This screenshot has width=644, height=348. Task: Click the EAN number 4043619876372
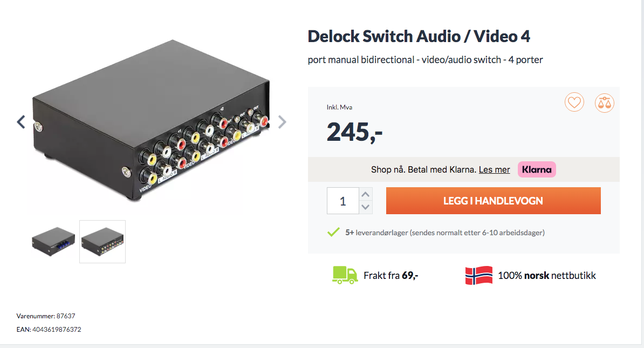point(56,329)
